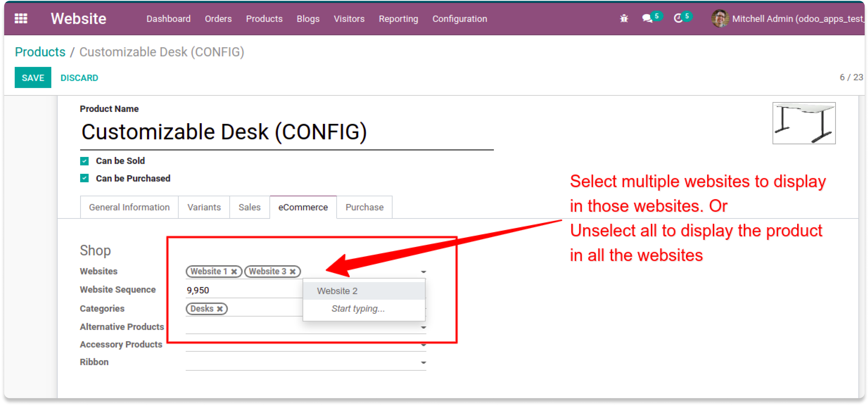Expand the Accessory Products dropdown arrow

click(423, 345)
